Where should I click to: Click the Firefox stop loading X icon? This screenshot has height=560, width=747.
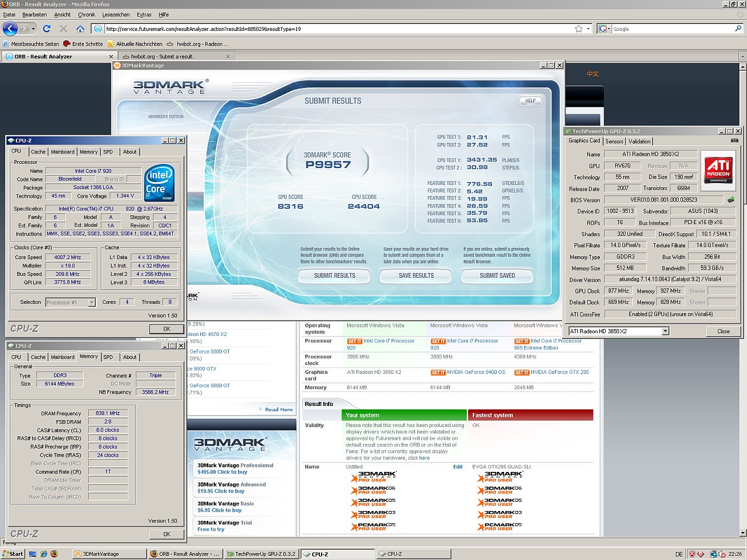(x=64, y=29)
